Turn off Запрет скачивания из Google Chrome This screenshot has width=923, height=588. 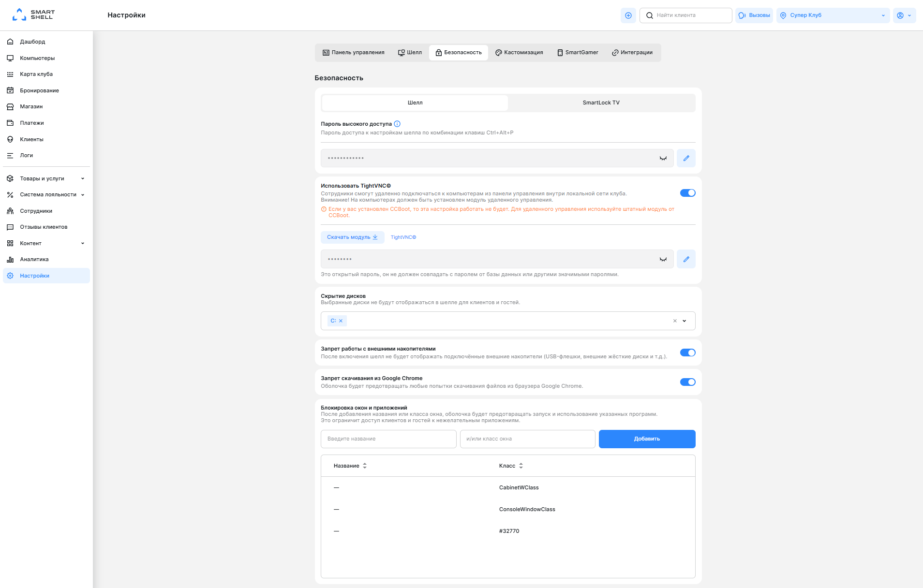pyautogui.click(x=687, y=382)
